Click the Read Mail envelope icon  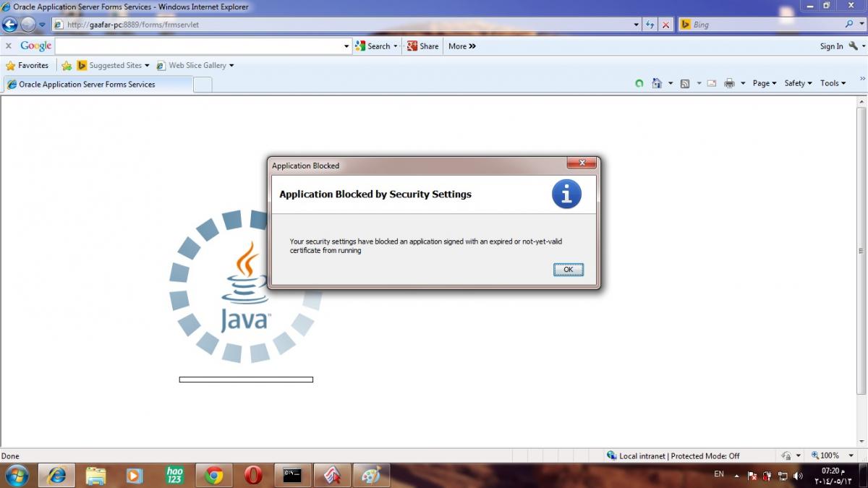712,83
